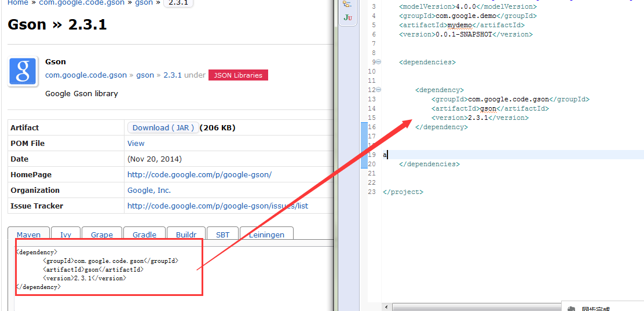Switch to the Ivy tab
The image size is (644, 311).
[65, 235]
